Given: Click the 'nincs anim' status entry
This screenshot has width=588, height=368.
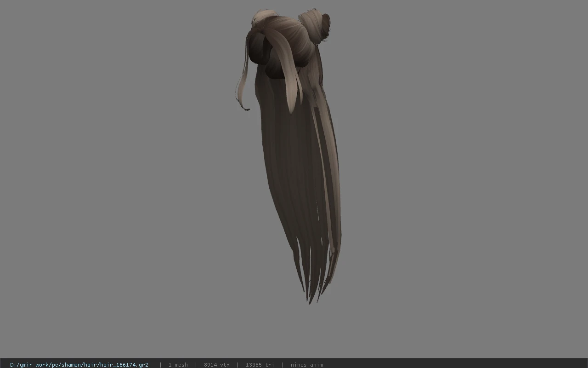Looking at the screenshot, I should 307,365.
